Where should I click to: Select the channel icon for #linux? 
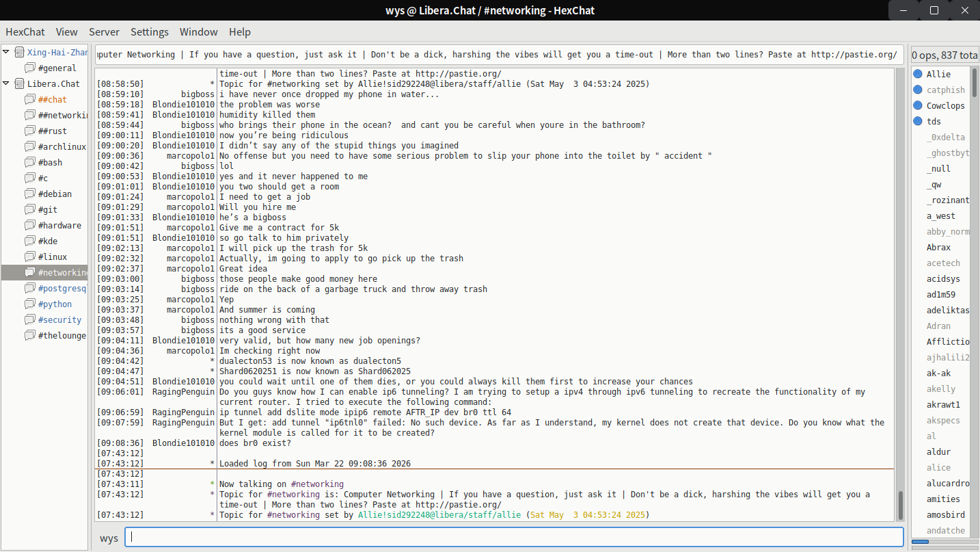pyautogui.click(x=29, y=257)
